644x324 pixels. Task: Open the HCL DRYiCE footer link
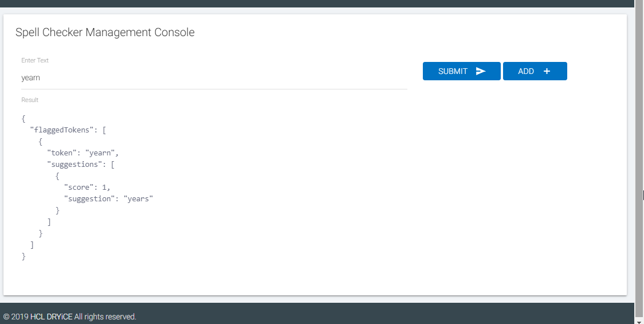[52, 317]
